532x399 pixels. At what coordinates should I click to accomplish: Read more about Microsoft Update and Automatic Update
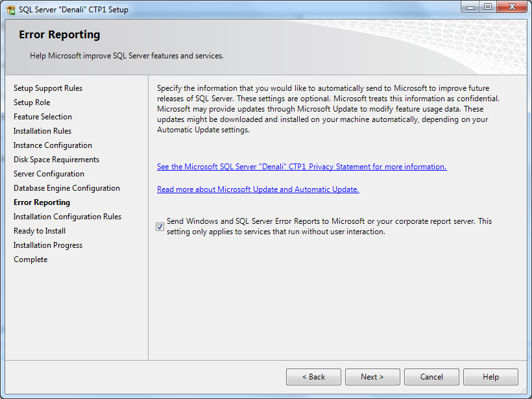click(258, 189)
